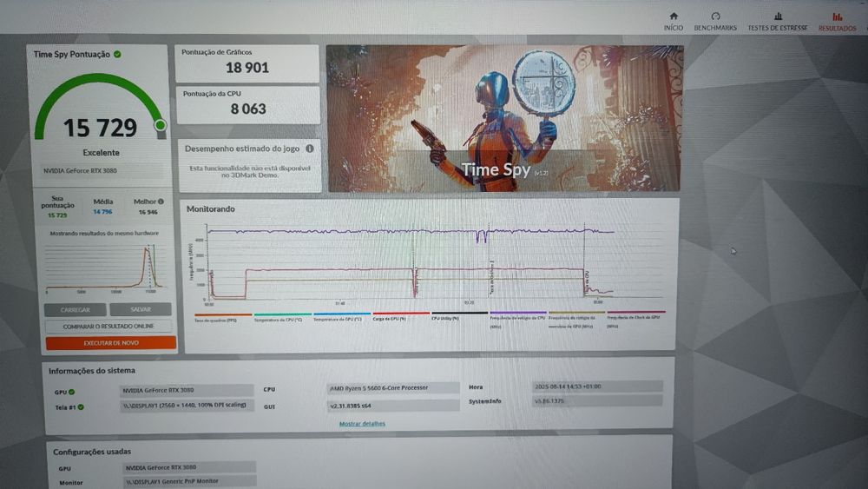
Task: Click the Sua pontuação value 15 729
Action: [x=57, y=215]
